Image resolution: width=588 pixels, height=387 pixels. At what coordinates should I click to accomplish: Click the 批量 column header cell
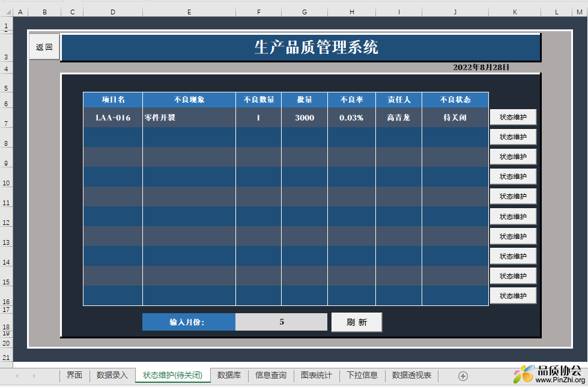(304, 100)
